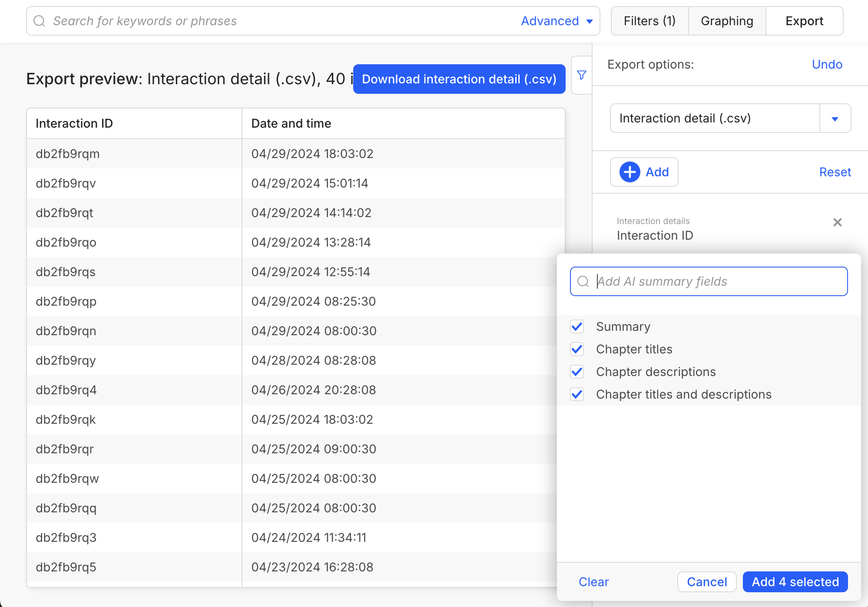Click date cell 04/25/2024 09:00:30
The image size is (868, 607).
pyautogui.click(x=314, y=449)
